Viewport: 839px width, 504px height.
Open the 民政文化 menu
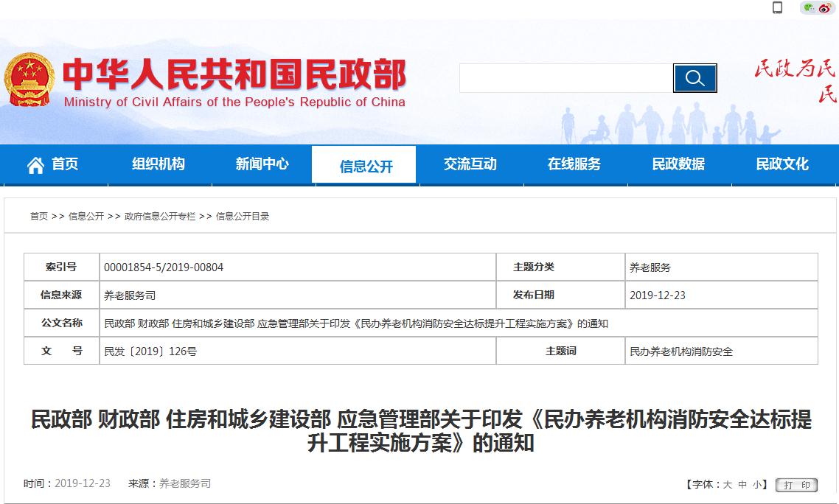pos(782,164)
